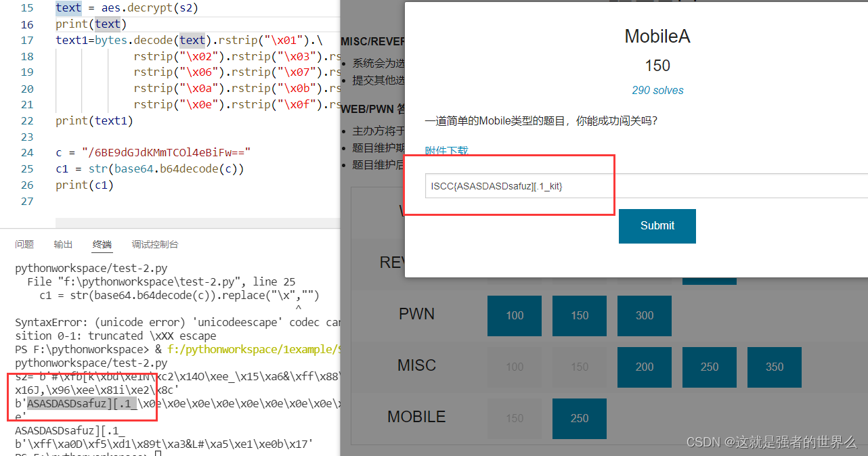Image resolution: width=868 pixels, height=456 pixels.
Task: Switch to the 问题 panel tab
Action: coord(24,244)
